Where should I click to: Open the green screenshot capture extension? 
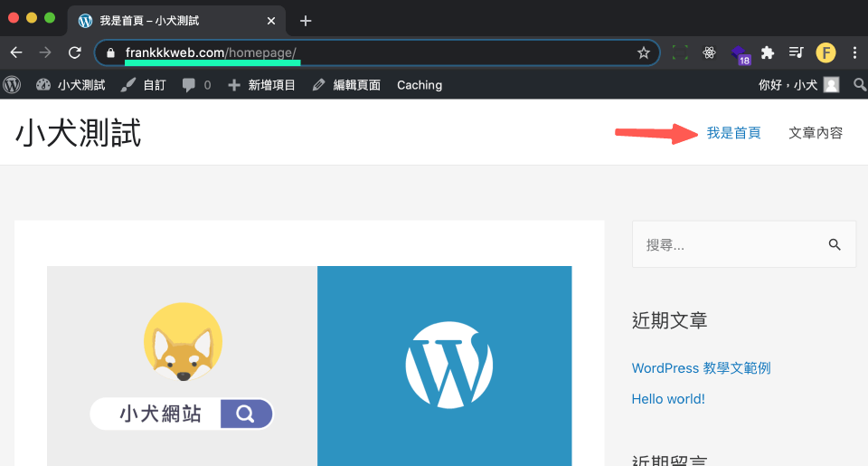pos(680,52)
